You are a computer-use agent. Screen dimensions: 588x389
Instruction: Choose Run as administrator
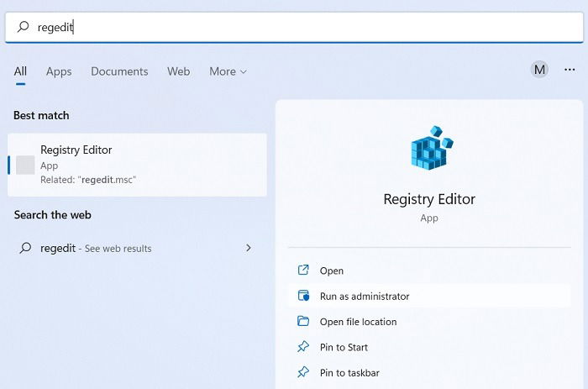[x=429, y=296]
